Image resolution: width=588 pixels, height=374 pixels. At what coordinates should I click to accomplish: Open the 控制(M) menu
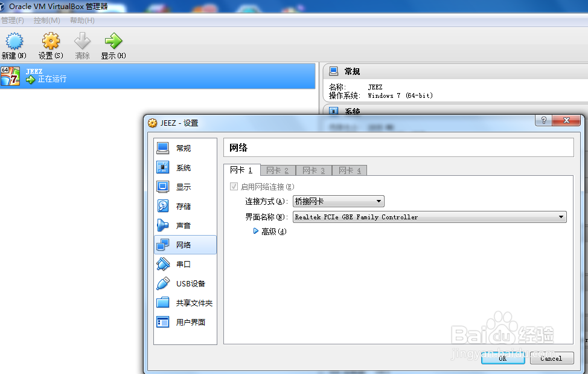[46, 21]
